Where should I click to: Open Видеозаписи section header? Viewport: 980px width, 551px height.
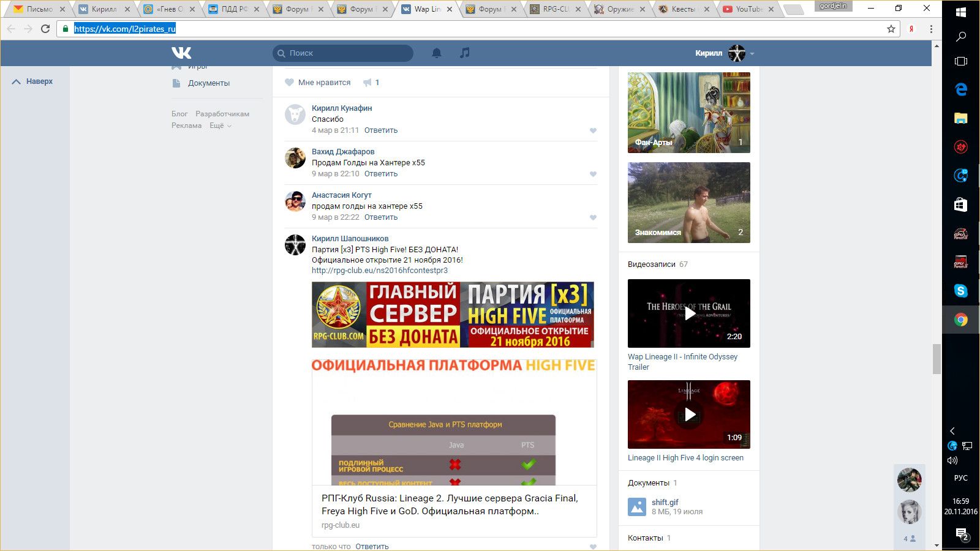(652, 264)
